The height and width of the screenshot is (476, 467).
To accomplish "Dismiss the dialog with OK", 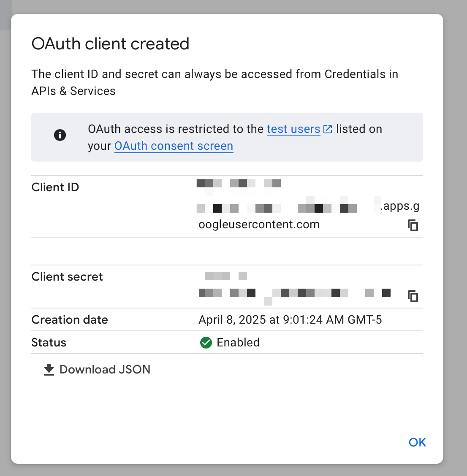I will (x=417, y=442).
